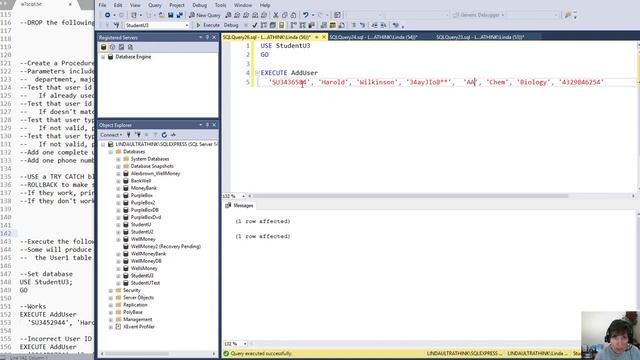Refresh the Object Explorer tree
Screen dimensions: 640x360
(x=164, y=135)
